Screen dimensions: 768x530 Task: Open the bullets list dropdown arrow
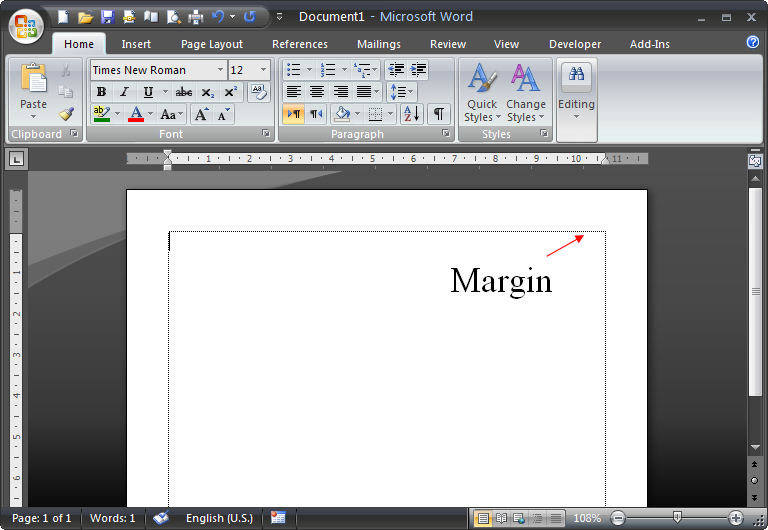[309, 70]
